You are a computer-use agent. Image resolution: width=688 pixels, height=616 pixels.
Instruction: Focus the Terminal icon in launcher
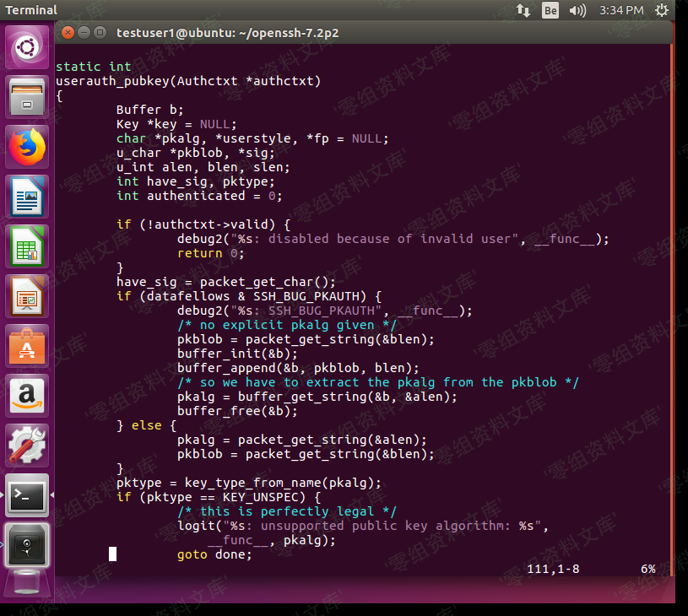tap(28, 495)
